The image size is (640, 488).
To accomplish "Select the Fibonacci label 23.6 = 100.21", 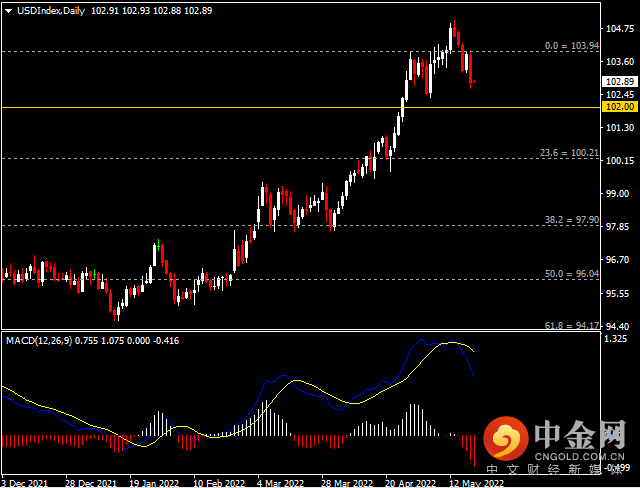I will pyautogui.click(x=569, y=153).
